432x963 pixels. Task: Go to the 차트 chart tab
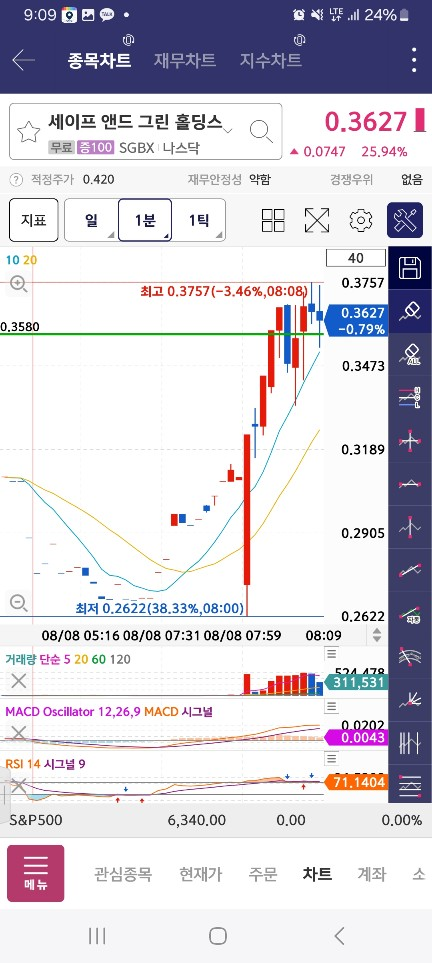(x=317, y=874)
